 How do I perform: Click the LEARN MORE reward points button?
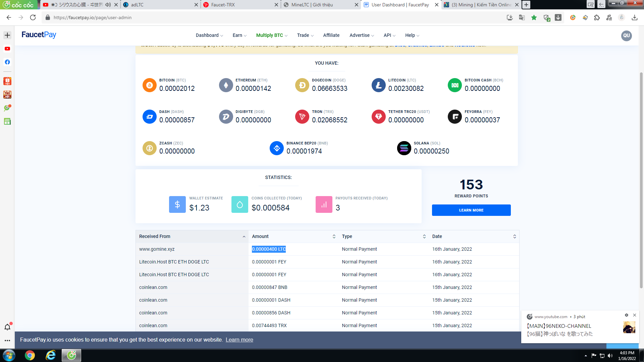coord(471,210)
